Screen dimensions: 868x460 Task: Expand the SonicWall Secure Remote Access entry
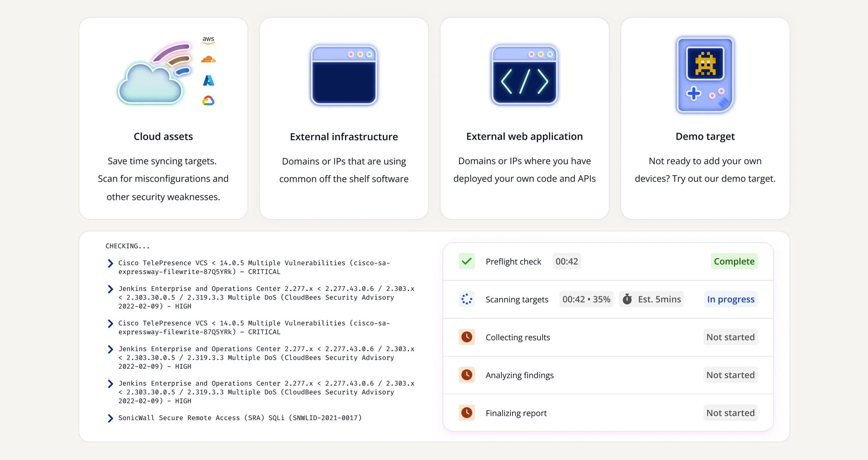click(110, 418)
